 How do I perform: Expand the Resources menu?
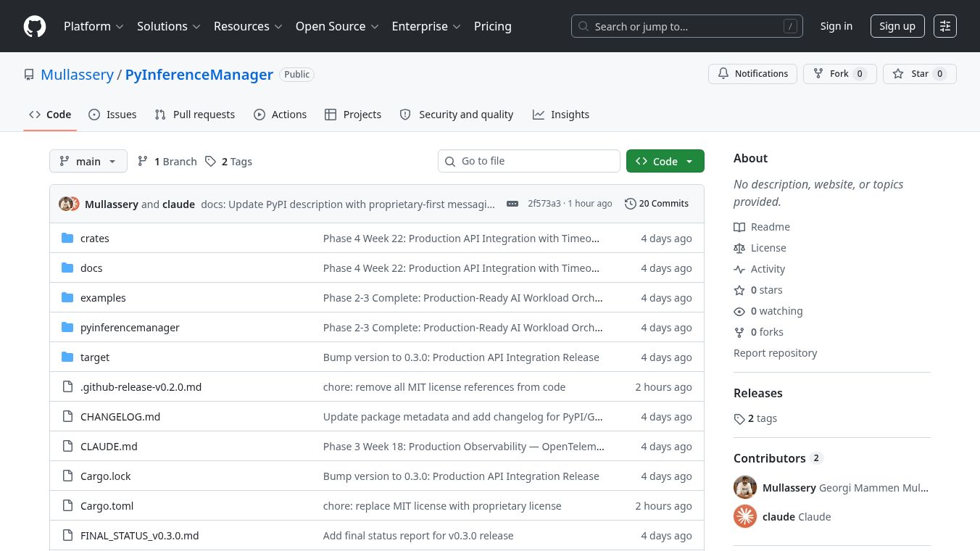[x=247, y=26]
